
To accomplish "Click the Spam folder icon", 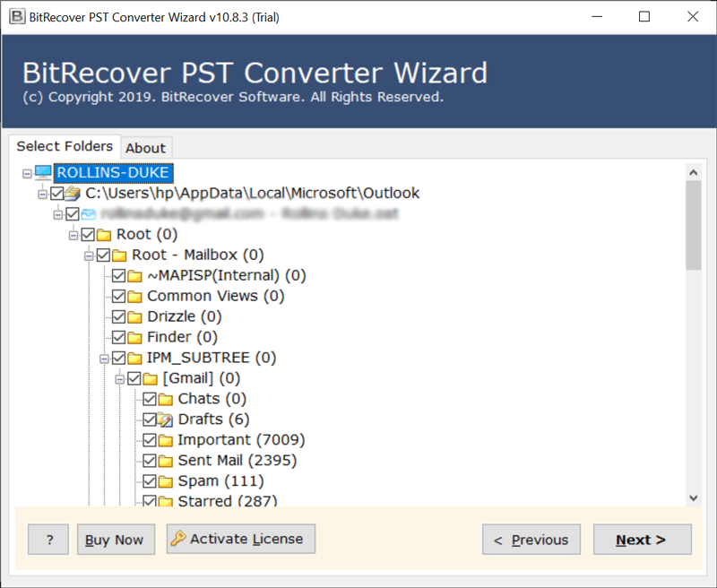I will tap(165, 481).
